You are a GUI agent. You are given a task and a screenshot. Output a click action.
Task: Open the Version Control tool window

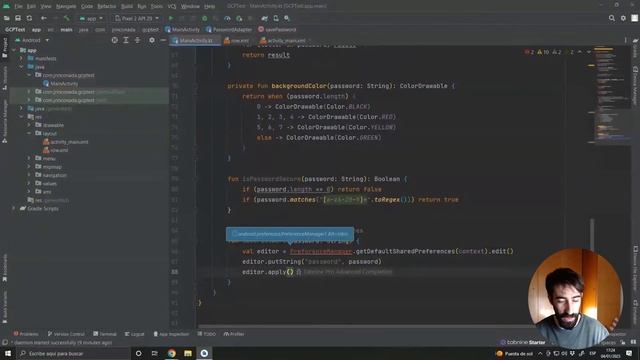click(66, 334)
